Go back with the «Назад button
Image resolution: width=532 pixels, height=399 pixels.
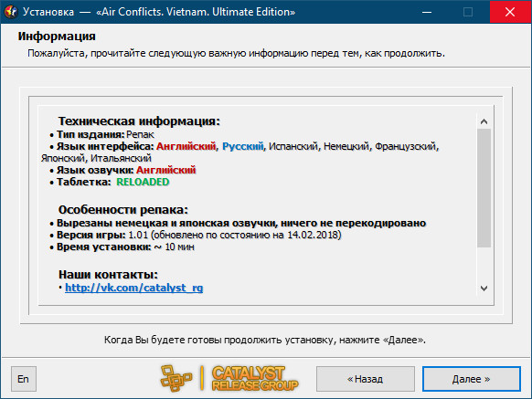(x=366, y=379)
